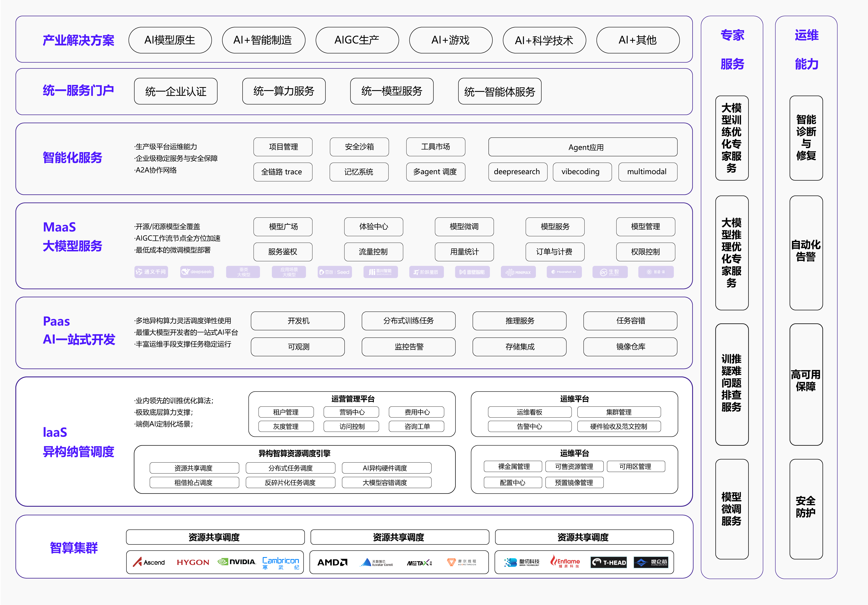Select the AI+科学技术 pill
The width and height of the screenshot is (868, 605).
tap(544, 40)
